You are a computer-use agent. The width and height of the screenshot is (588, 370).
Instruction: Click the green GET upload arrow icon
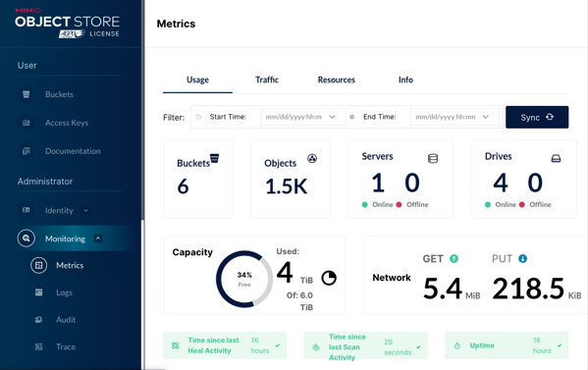click(x=454, y=259)
